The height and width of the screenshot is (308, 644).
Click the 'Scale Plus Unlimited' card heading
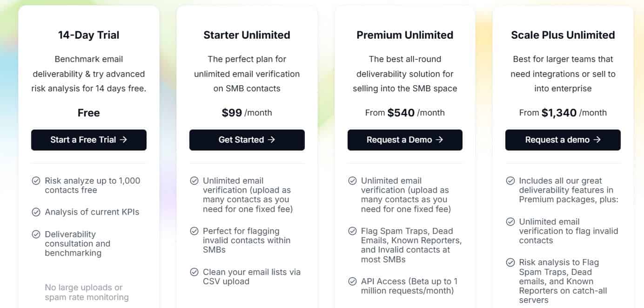point(563,34)
